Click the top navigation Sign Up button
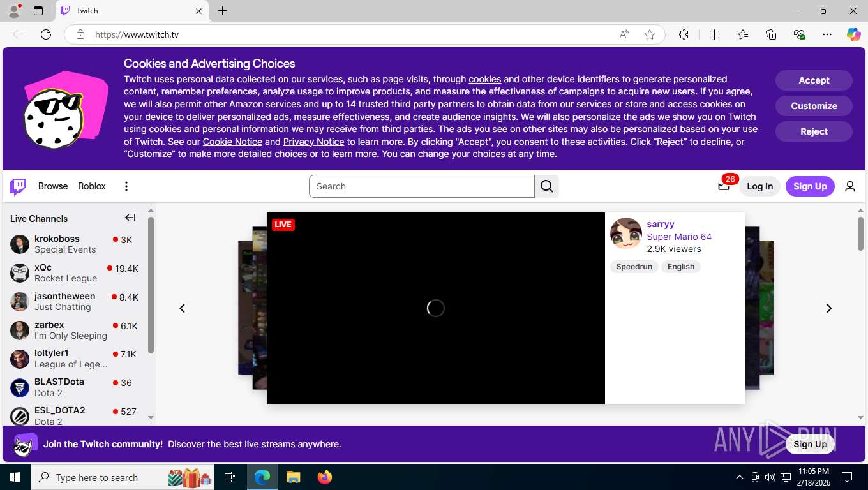Screen dimensions: 868x490 [810, 186]
